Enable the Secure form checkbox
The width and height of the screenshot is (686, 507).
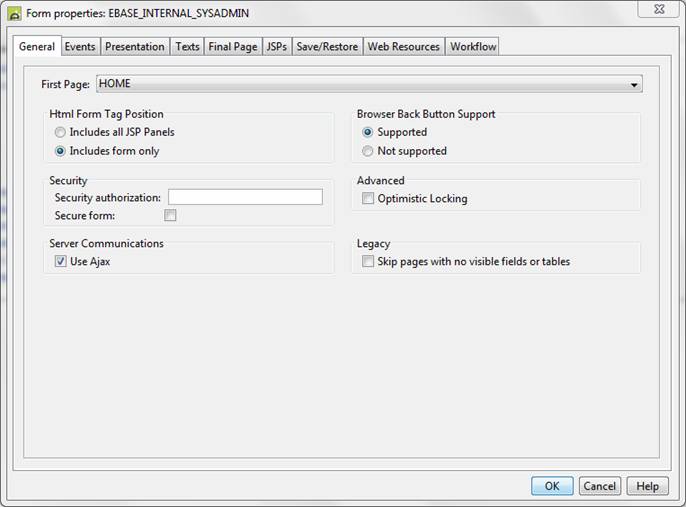pyautogui.click(x=170, y=215)
